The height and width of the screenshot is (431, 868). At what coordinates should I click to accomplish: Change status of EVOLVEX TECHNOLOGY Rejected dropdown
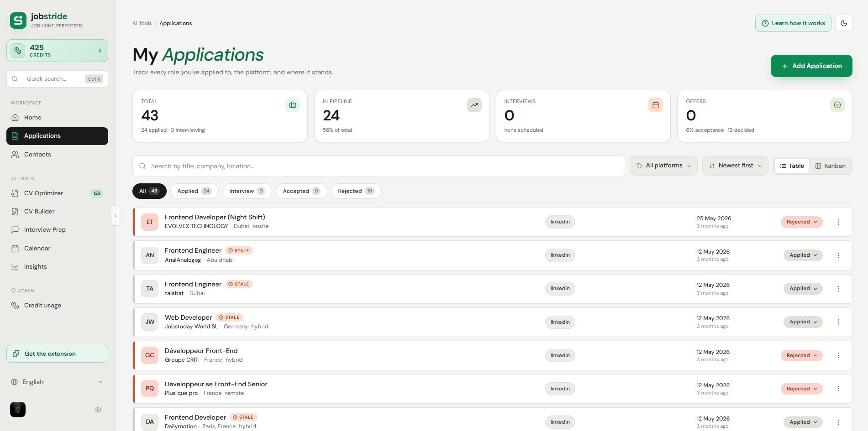coord(802,222)
